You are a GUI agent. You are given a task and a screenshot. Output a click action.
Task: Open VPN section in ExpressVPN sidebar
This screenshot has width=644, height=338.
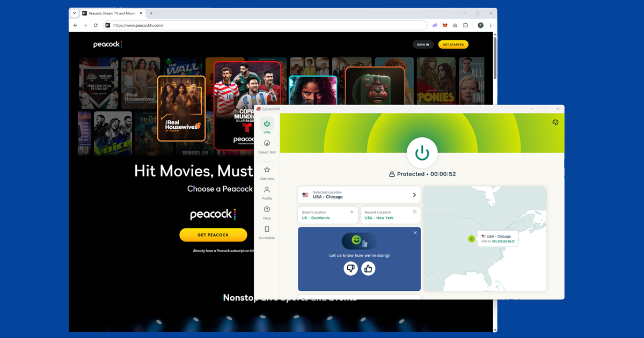267,126
